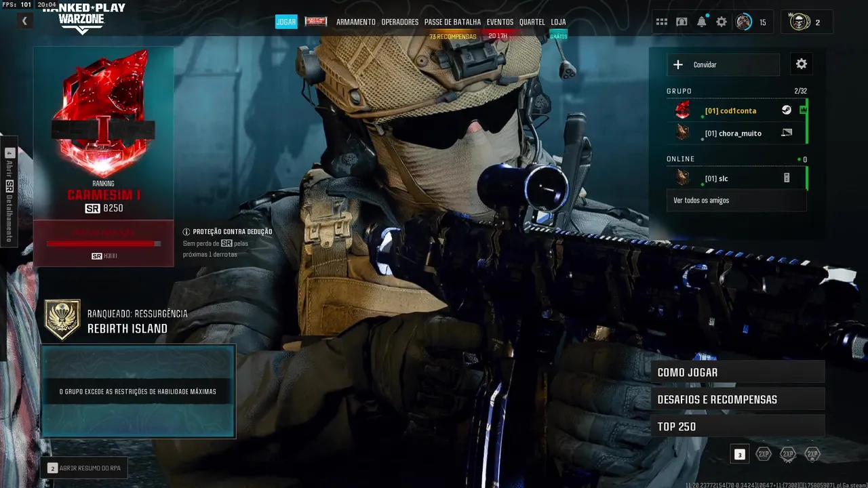Image resolution: width=868 pixels, height=488 pixels.
Task: Click the Convidar invite button
Action: pos(723,64)
